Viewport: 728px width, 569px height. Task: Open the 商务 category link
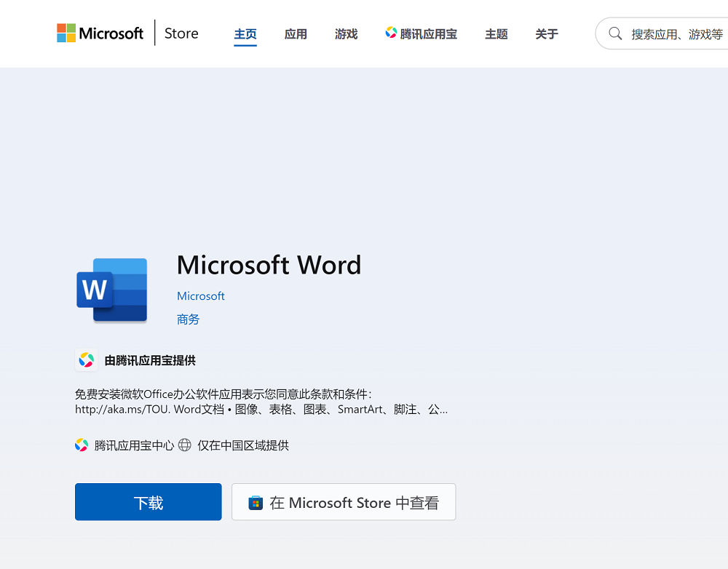pyautogui.click(x=188, y=319)
